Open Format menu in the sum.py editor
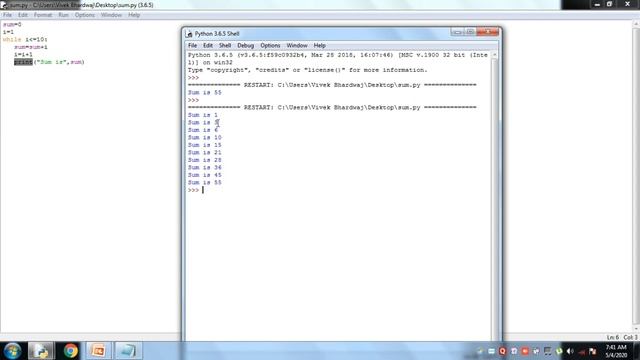This screenshot has height=360, width=640. tap(43, 15)
